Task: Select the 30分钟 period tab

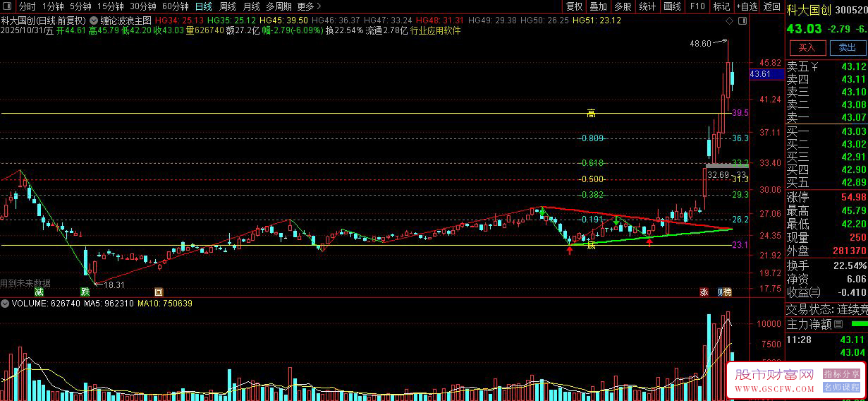Action: pos(142,6)
